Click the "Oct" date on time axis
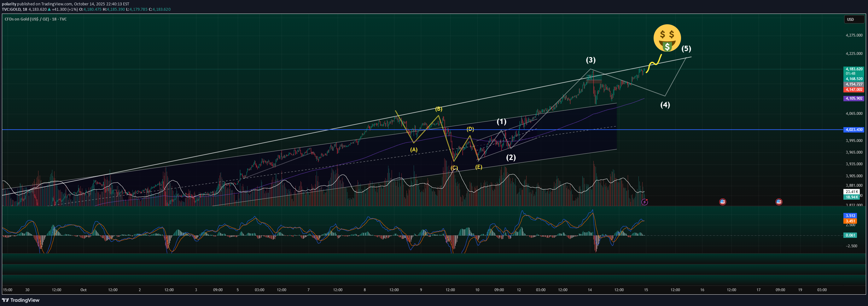Image resolution: width=868 pixels, height=306 pixels. 83,290
